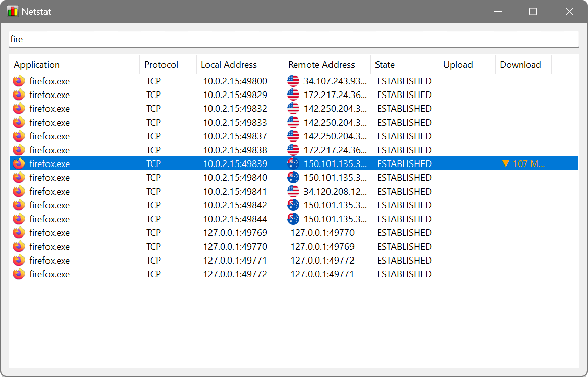Select local address 10.0.2.15:49833
The width and height of the screenshot is (588, 377).
pos(235,122)
